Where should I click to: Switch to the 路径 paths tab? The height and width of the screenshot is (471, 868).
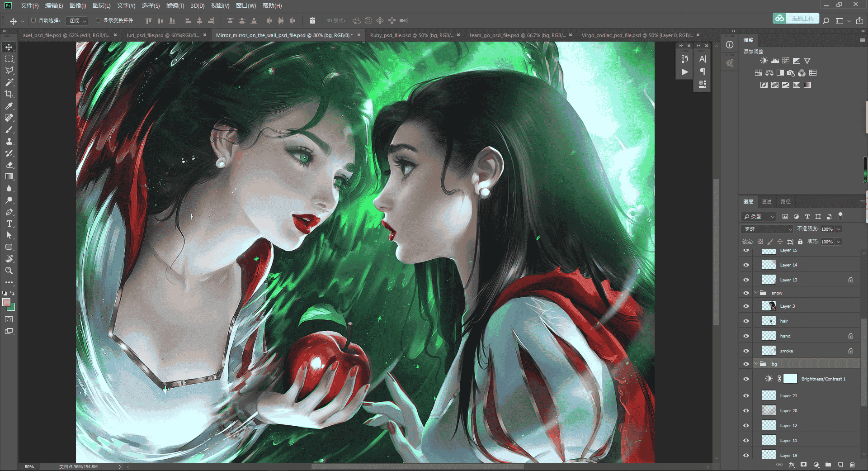786,202
